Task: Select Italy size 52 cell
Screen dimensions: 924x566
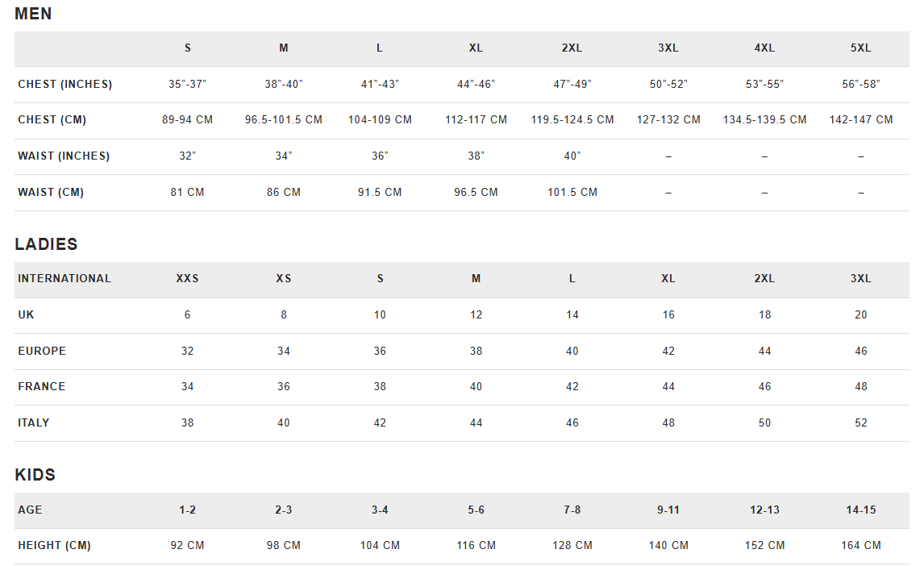Action: click(x=861, y=422)
